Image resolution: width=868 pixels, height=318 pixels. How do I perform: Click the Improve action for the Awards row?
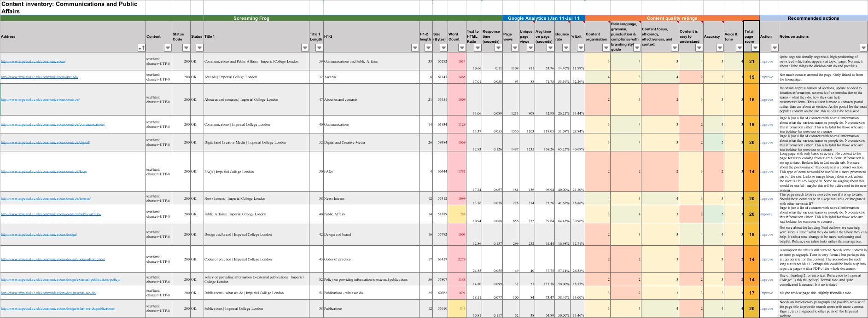click(x=767, y=77)
